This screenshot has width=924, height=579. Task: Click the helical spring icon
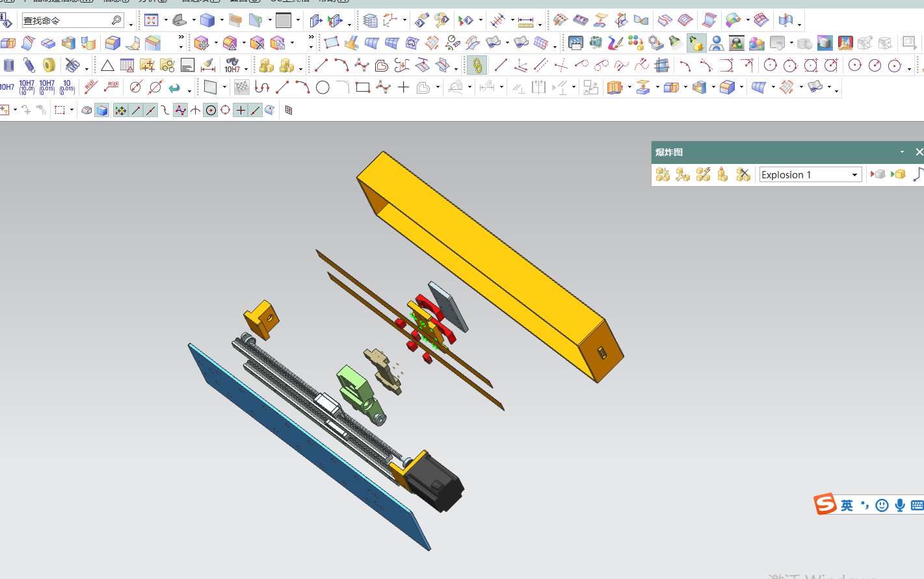click(x=29, y=65)
